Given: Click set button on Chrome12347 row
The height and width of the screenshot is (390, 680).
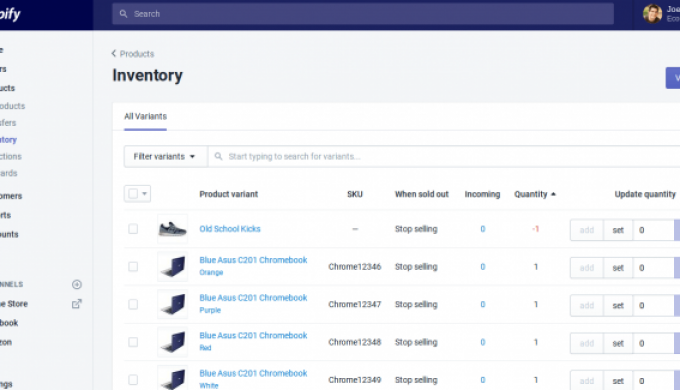Looking at the screenshot, I should [618, 305].
